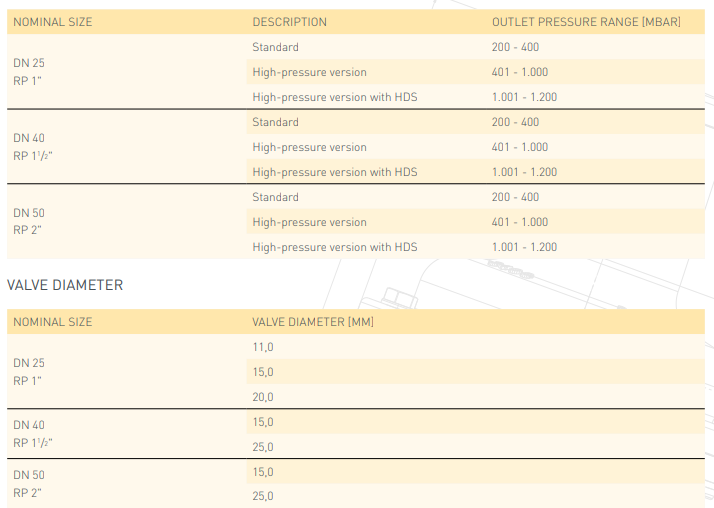
Task: Click High-pressure version with HDS for DN 25
Action: point(335,97)
